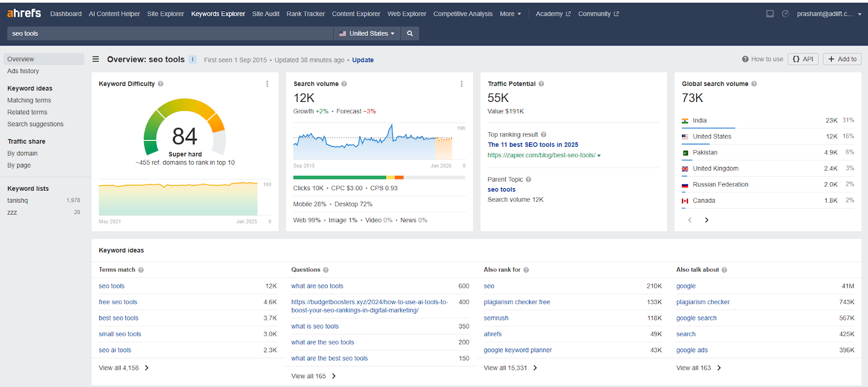Click the clicks distribution color bar
The height and width of the screenshot is (387, 868).
pyautogui.click(x=379, y=177)
